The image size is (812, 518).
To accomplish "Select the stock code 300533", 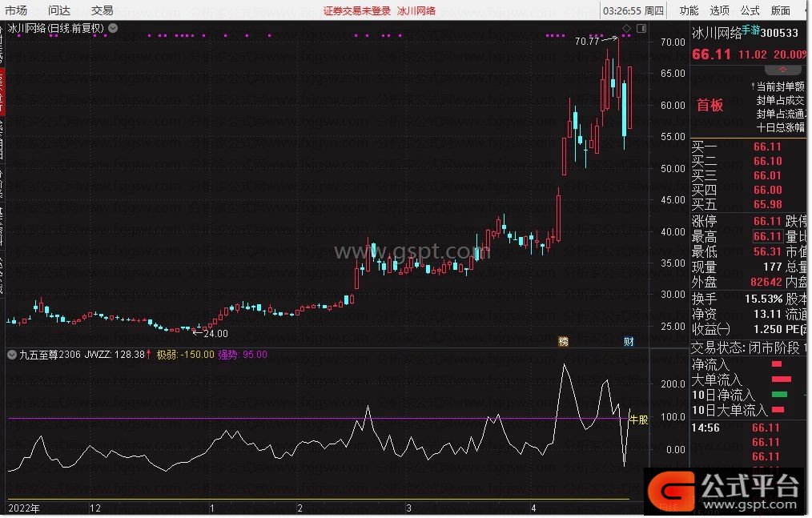I will click(x=779, y=33).
